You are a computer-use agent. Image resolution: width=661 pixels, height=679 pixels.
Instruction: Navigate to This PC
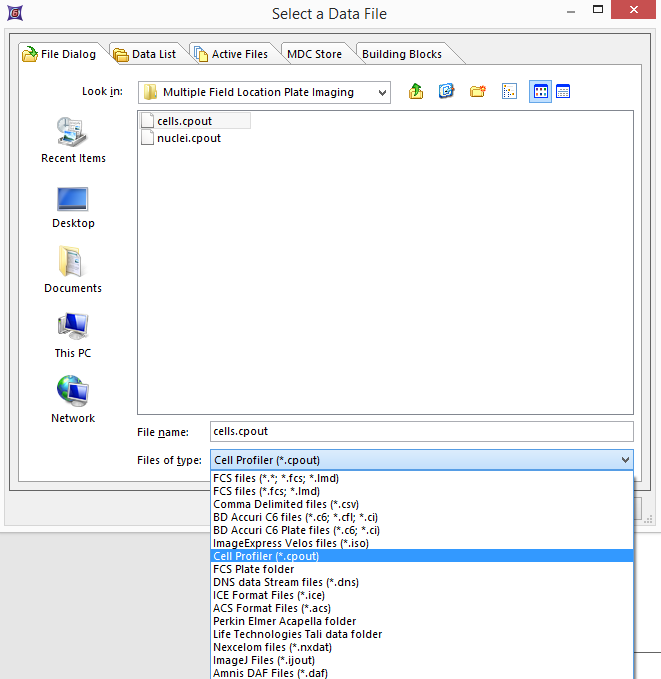pos(73,336)
